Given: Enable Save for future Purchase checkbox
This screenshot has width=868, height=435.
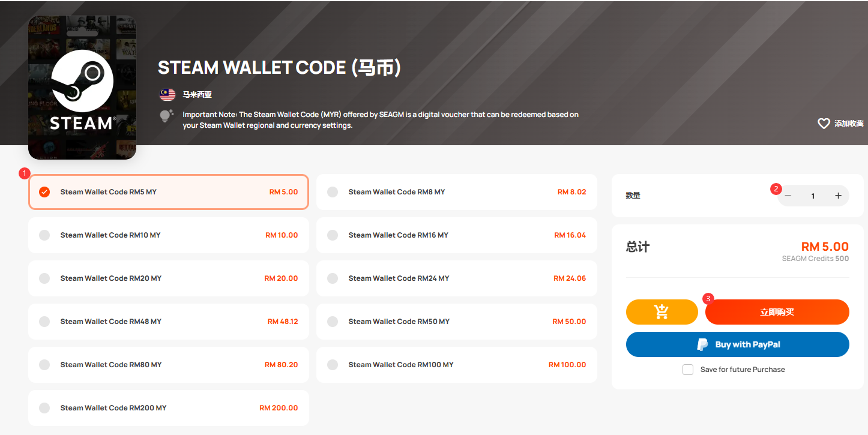Looking at the screenshot, I should [688, 370].
